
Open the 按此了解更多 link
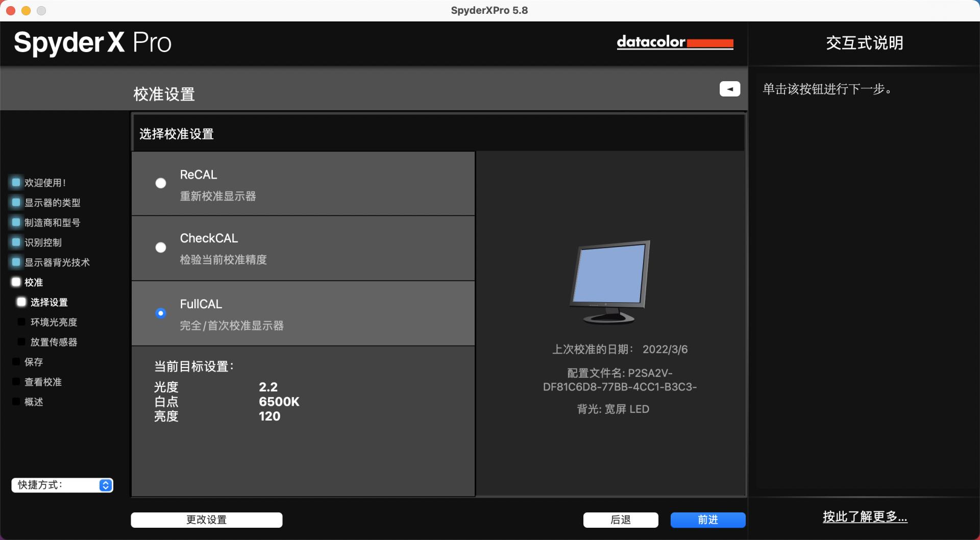coord(865,517)
